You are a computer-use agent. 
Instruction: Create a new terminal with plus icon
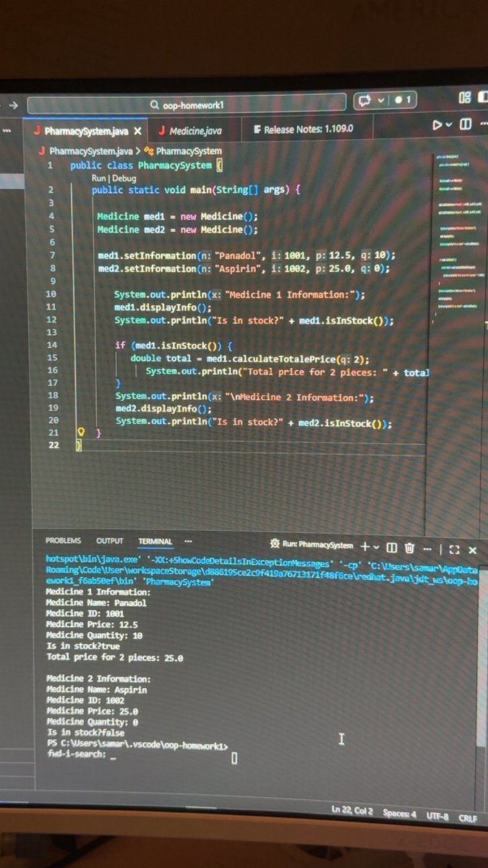(x=365, y=546)
